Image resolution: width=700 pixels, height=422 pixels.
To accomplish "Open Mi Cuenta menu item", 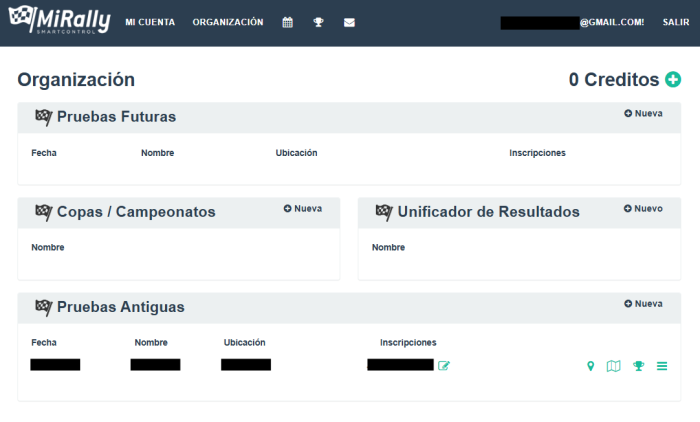I will point(150,22).
